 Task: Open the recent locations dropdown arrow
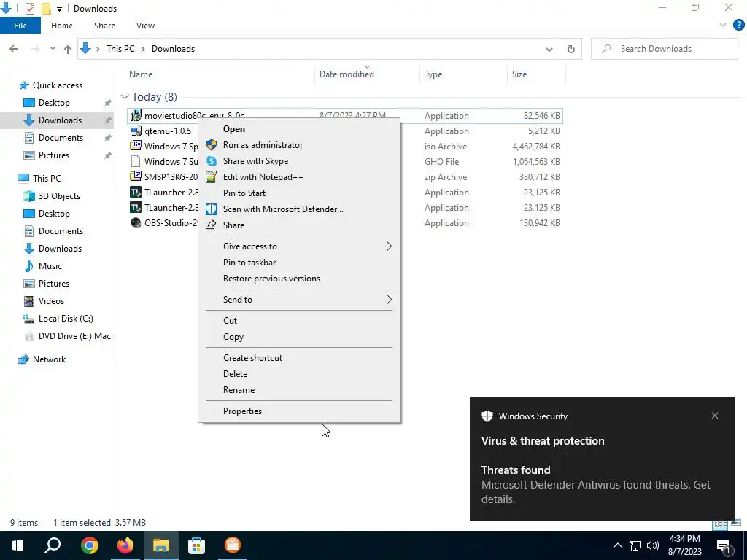pyautogui.click(x=53, y=49)
